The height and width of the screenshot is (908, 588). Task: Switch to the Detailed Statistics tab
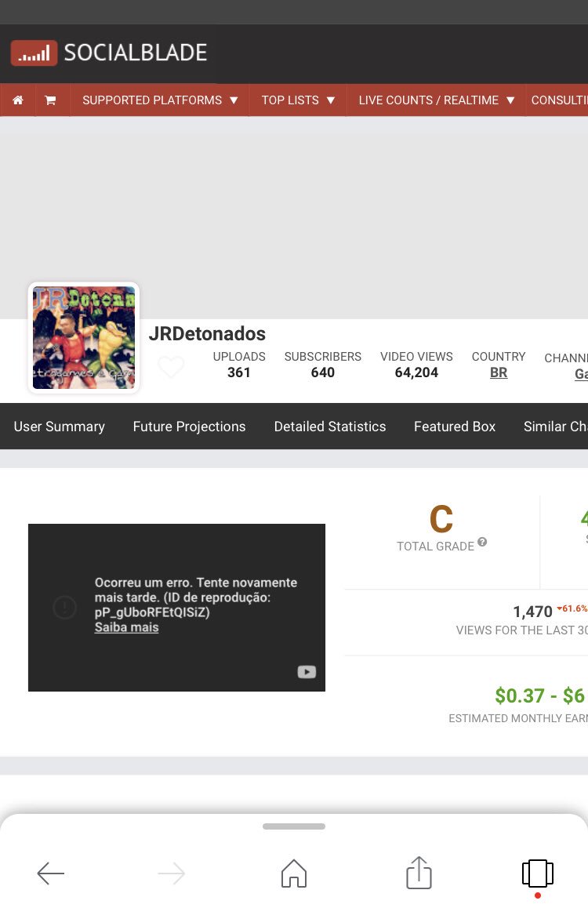point(330,427)
